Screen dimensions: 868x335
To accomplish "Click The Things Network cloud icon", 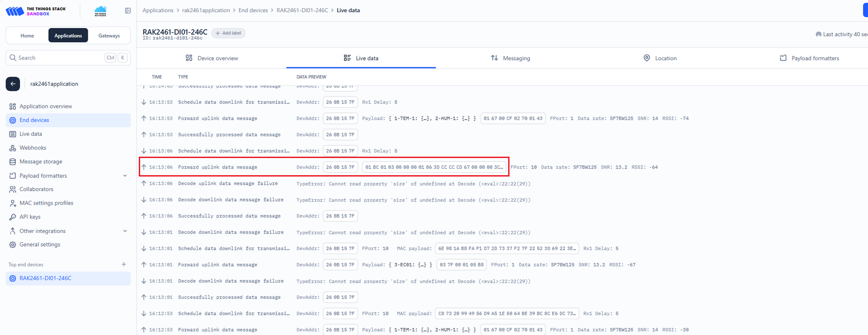I will click(x=100, y=11).
